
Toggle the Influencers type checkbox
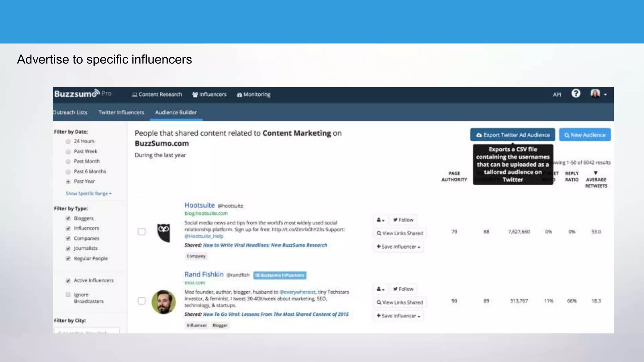(x=68, y=228)
